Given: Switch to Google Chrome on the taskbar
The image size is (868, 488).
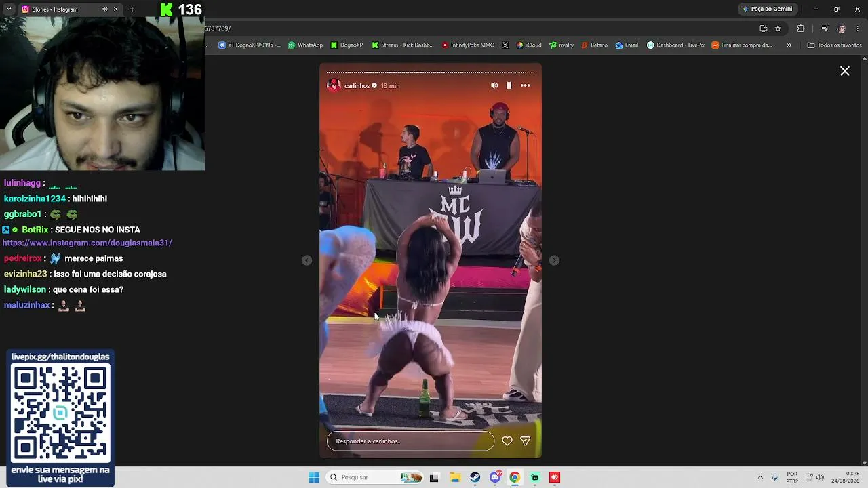Looking at the screenshot, I should (515, 477).
